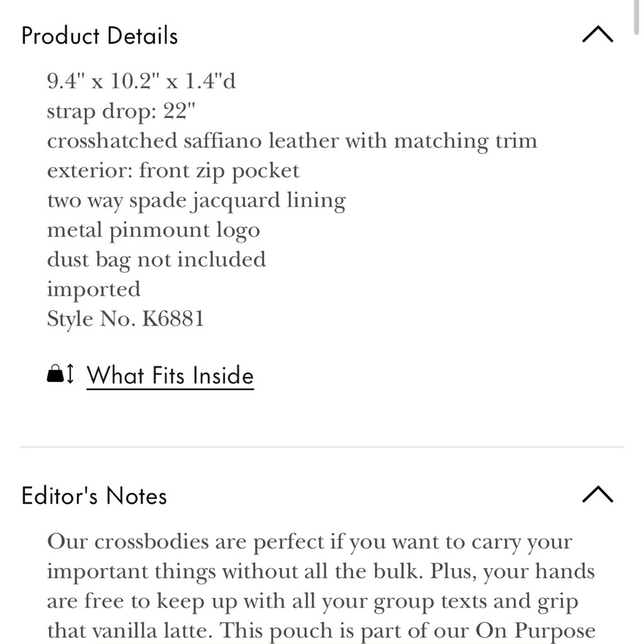The image size is (644, 644).
Task: Collapse the Product Details section chevron
Action: point(598,35)
